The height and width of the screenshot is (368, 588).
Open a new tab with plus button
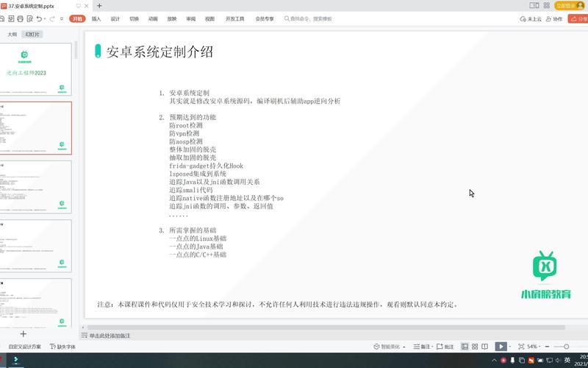[99, 6]
